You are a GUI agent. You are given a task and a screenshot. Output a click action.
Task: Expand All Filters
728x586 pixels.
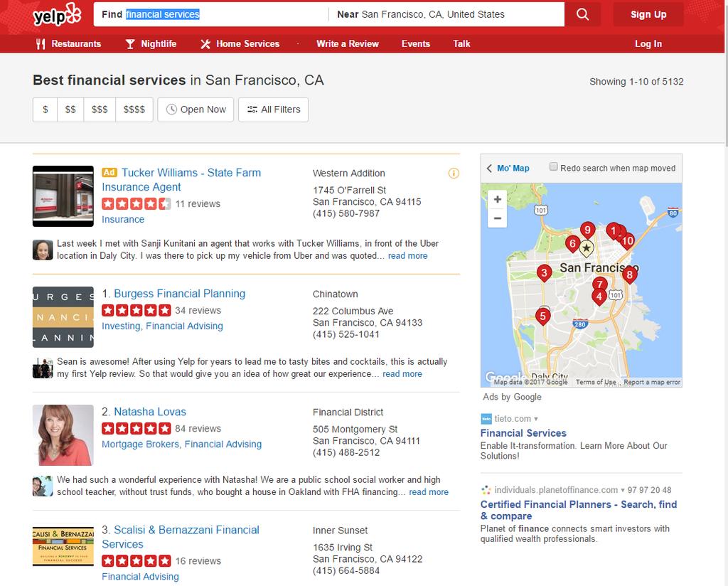(x=274, y=110)
